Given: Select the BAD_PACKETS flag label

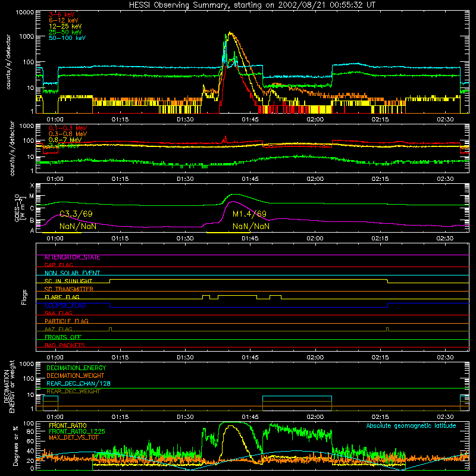Looking at the screenshot, I should 65,345.
